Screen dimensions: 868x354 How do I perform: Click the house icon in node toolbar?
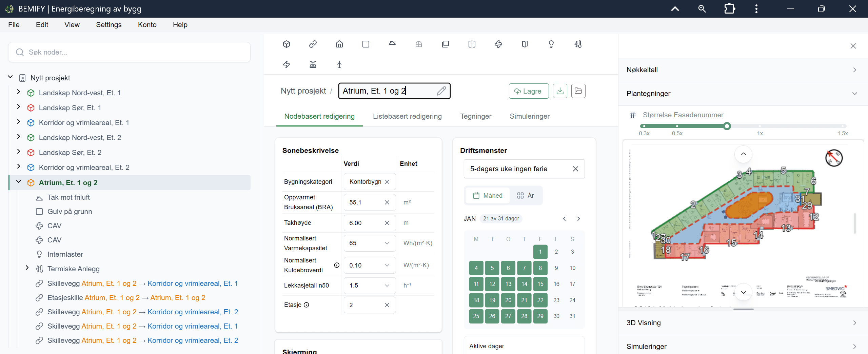tap(339, 44)
